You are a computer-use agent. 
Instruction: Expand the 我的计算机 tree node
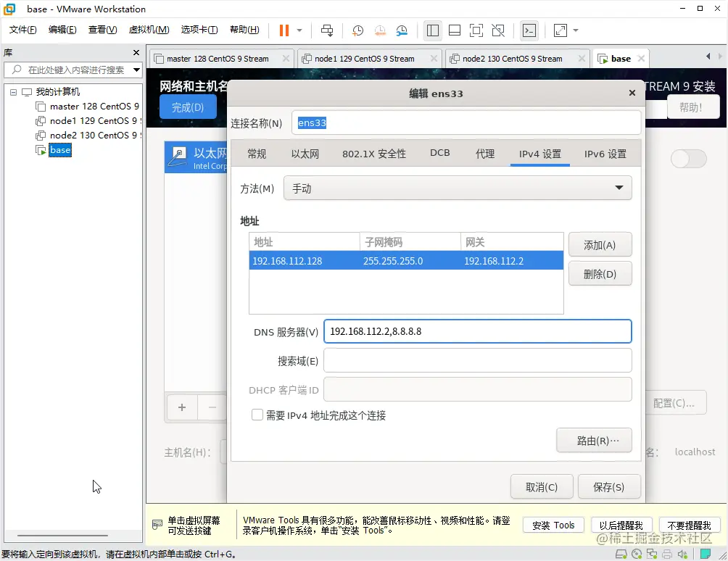[12, 91]
